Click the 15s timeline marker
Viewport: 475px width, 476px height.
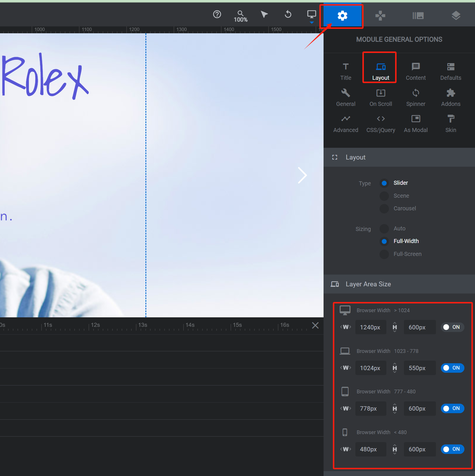tap(237, 325)
